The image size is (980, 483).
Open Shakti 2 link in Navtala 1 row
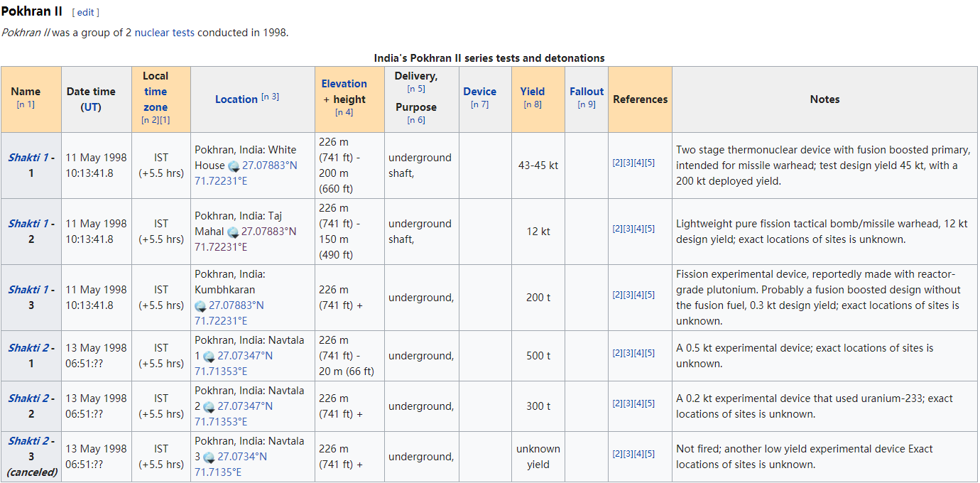click(28, 348)
